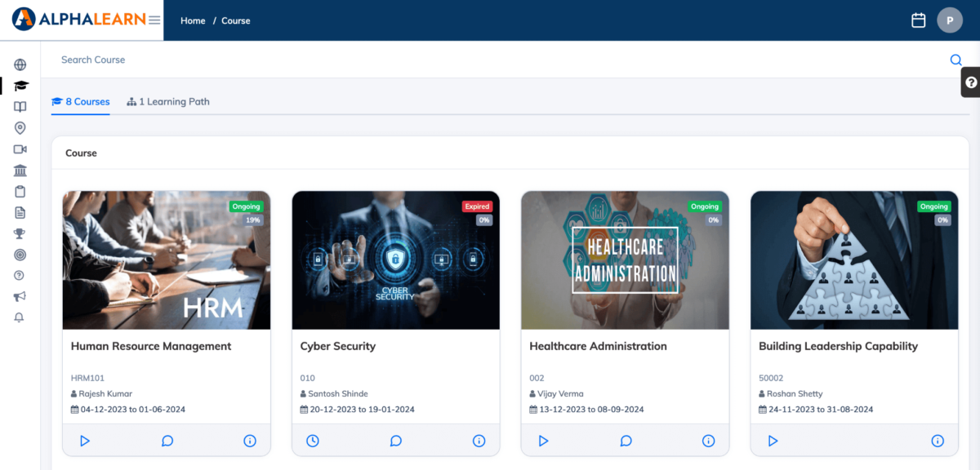980x470 pixels.
Task: Open the question circle sidebar icon
Action: pyautogui.click(x=20, y=276)
